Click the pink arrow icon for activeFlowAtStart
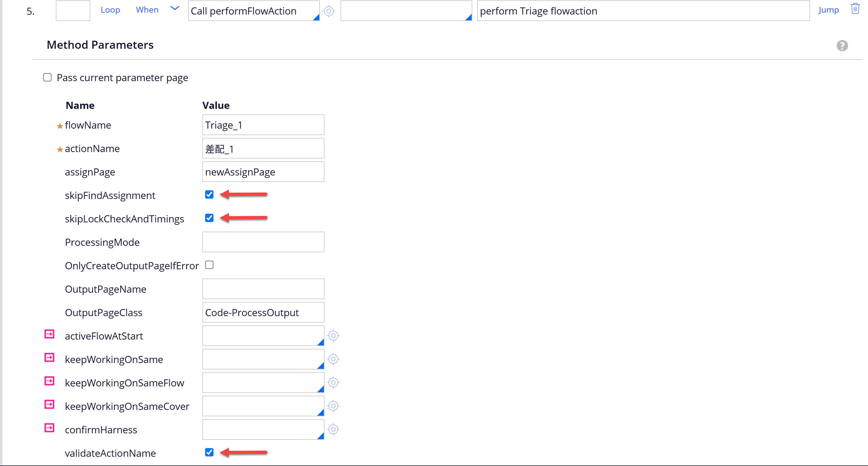Image resolution: width=868 pixels, height=466 pixels. [50, 334]
